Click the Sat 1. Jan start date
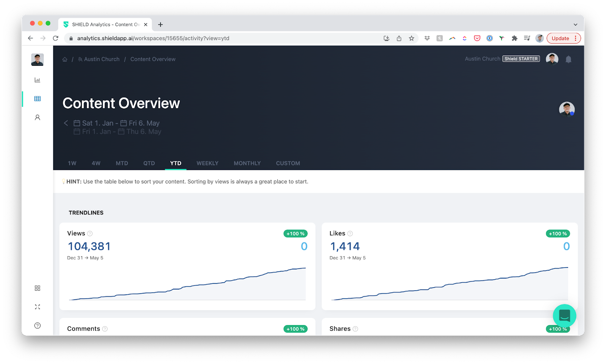Image resolution: width=606 pixels, height=364 pixels. (x=94, y=123)
